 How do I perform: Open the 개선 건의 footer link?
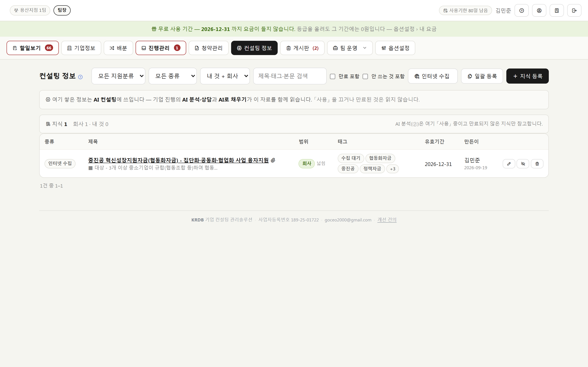387,220
